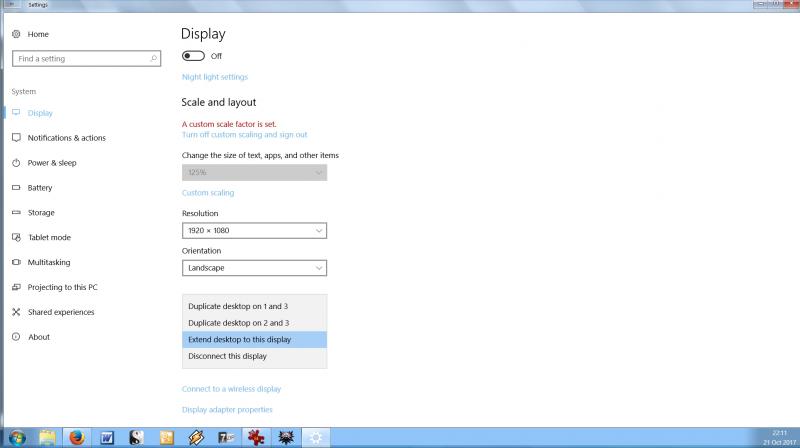Screen dimensions: 800x448
Task: Open Microsoft Word from the taskbar
Action: click(x=107, y=437)
